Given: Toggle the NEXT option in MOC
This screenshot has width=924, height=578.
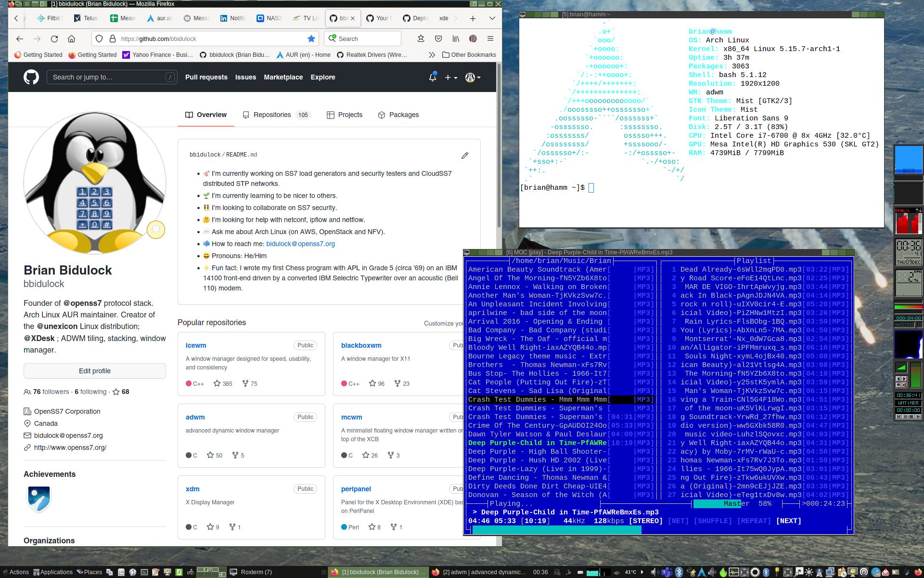Looking at the screenshot, I should coord(788,521).
